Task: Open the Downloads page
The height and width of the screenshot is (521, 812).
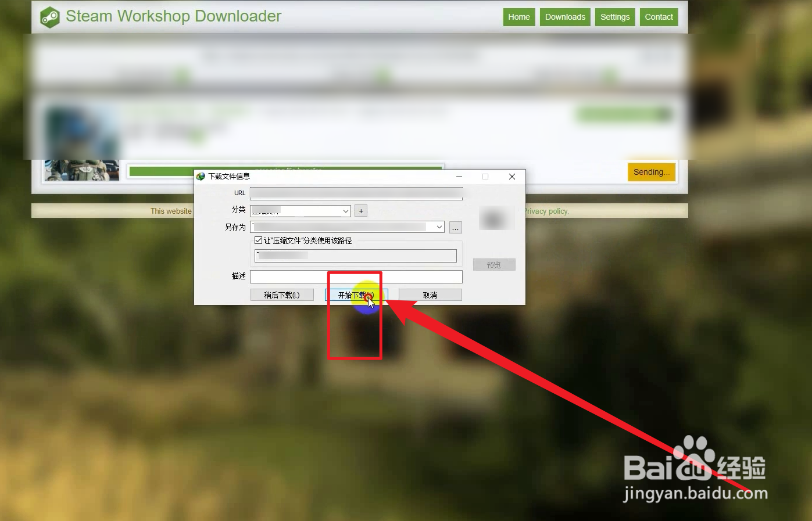Action: coord(565,17)
